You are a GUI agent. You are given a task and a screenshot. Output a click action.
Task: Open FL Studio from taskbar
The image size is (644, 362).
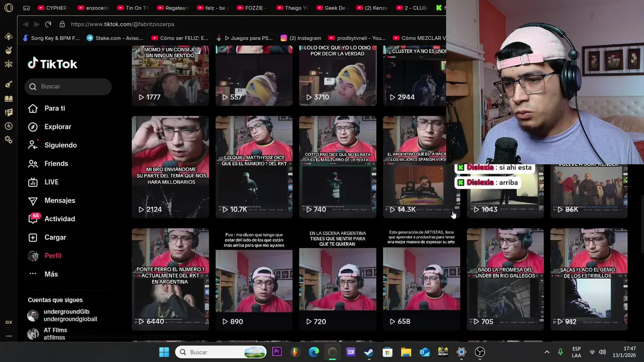tap(295, 352)
